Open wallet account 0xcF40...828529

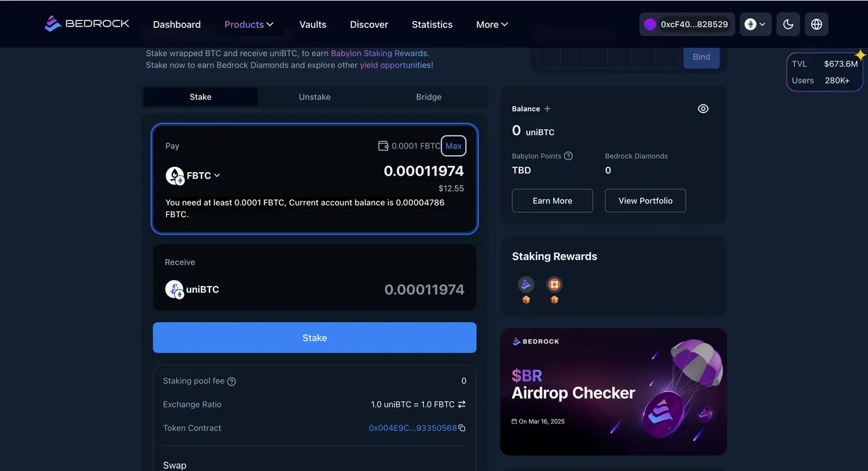[x=687, y=24]
